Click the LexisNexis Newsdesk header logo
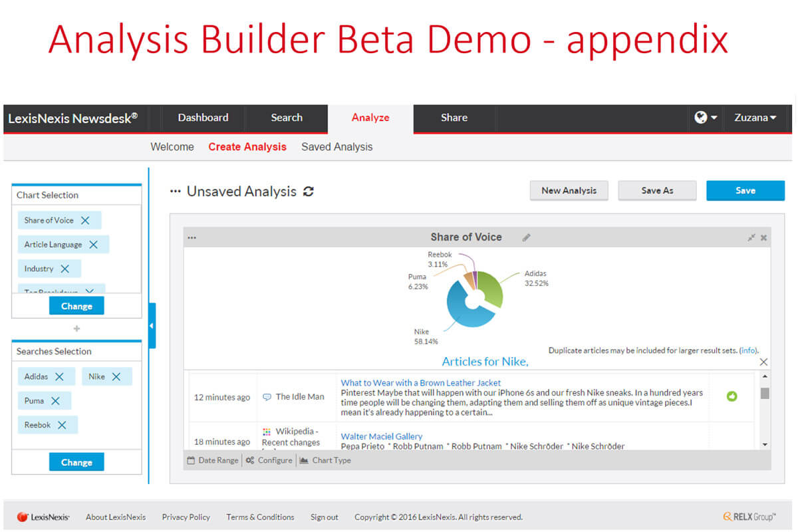 [x=73, y=118]
